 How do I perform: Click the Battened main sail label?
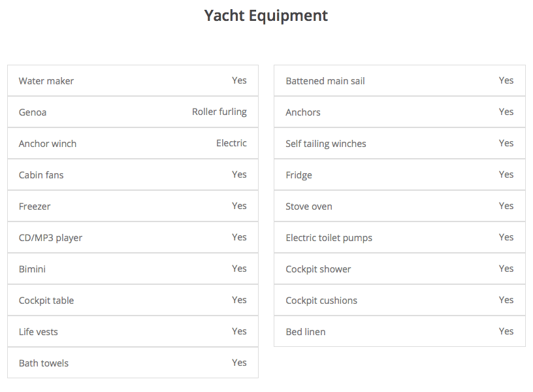click(x=325, y=81)
